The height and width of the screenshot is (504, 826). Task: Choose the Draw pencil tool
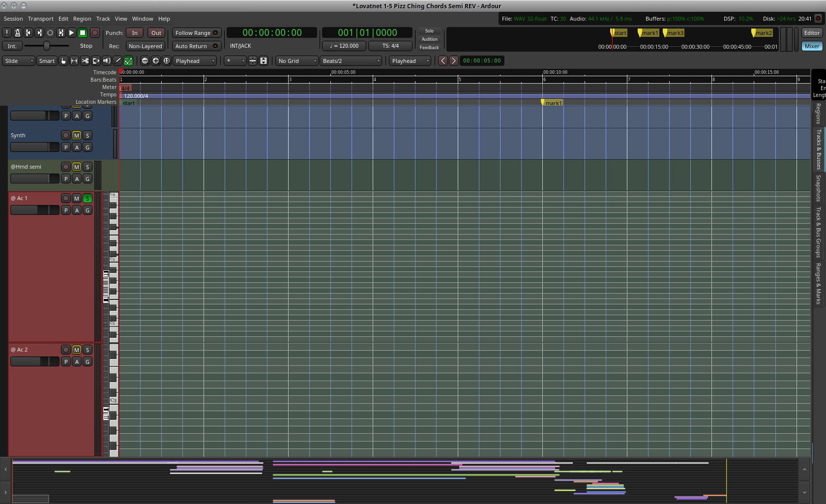point(118,61)
